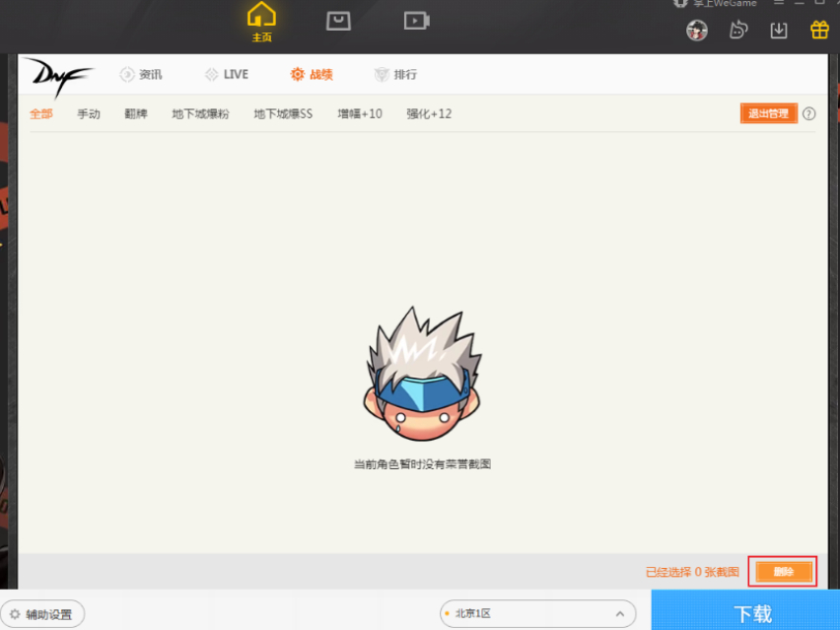Screen dimensions: 840x630
Task: Open the 排行 ranking tab
Action: [x=395, y=75]
